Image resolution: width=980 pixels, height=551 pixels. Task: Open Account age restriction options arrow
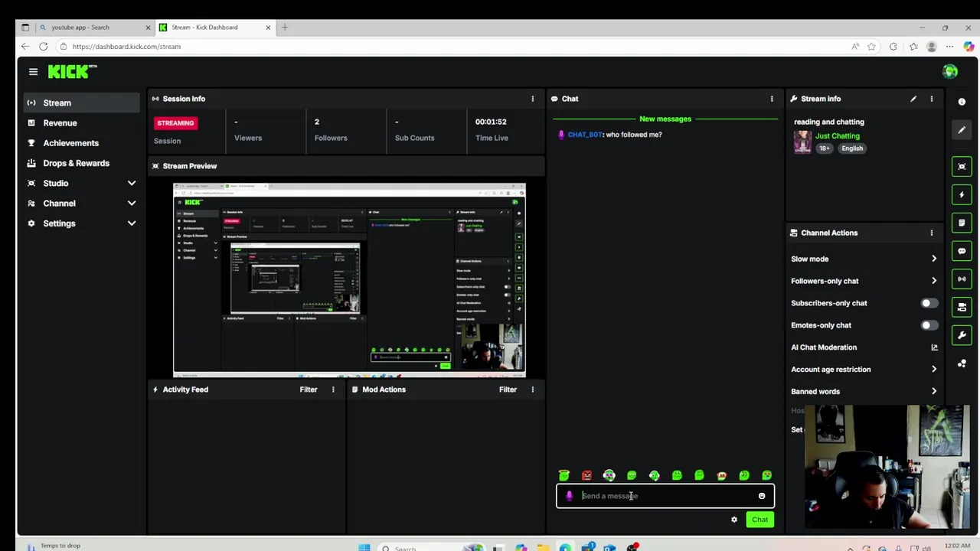[x=934, y=370]
